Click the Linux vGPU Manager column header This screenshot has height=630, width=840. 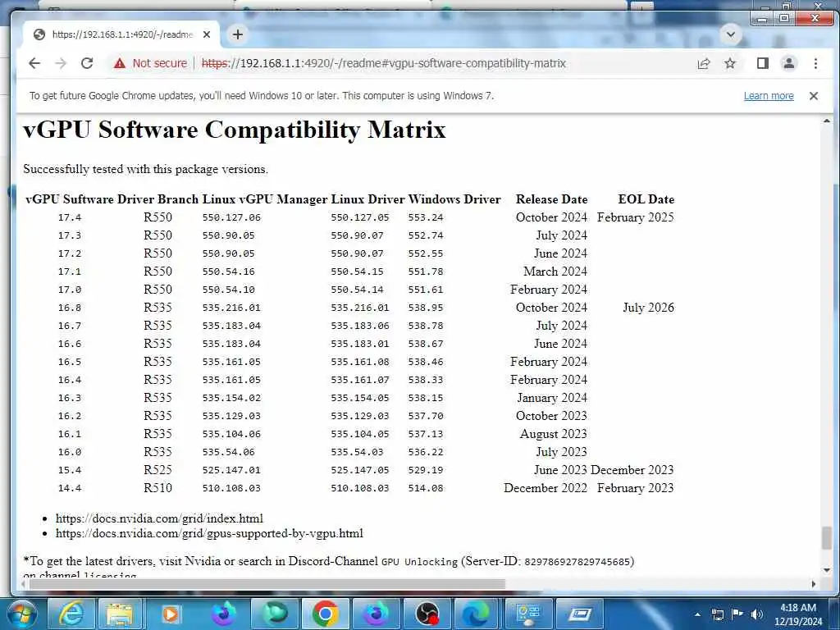tap(264, 199)
